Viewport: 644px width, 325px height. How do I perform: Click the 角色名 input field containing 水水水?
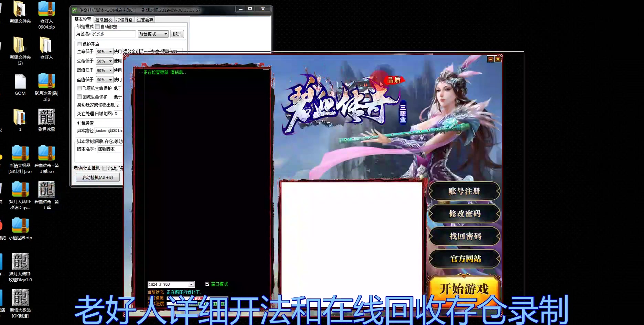coord(113,34)
